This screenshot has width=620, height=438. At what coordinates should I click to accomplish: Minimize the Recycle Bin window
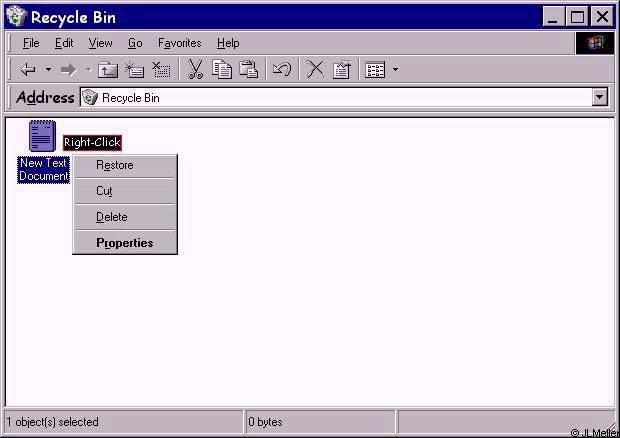pos(553,17)
